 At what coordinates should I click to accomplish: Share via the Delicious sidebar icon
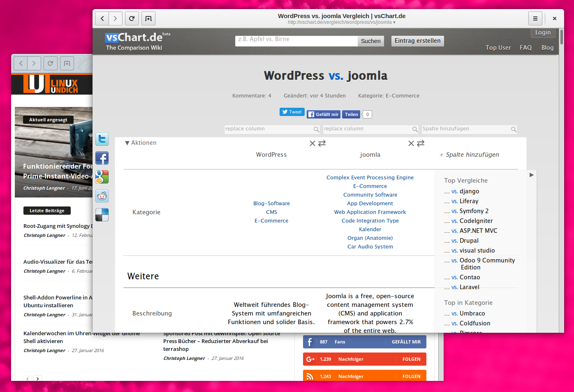[x=102, y=215]
